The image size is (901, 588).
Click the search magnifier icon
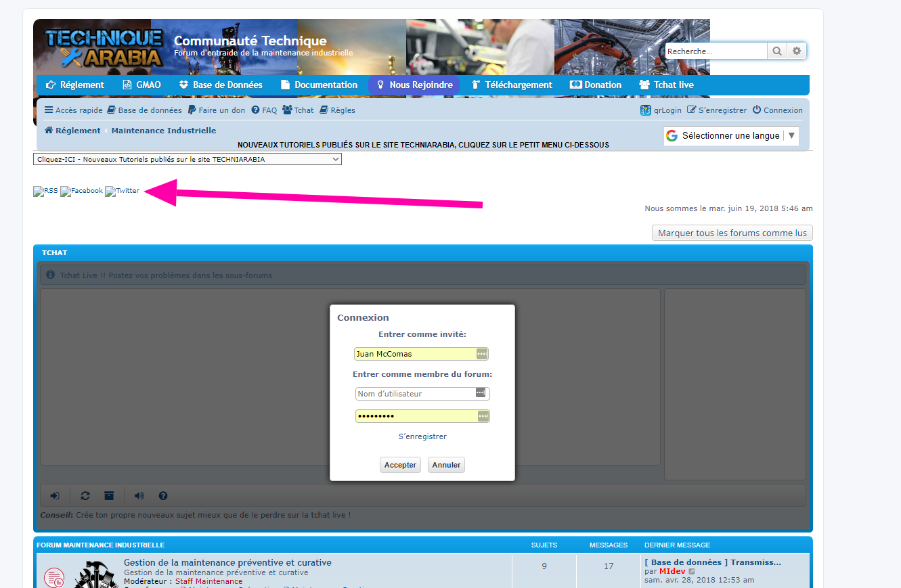pyautogui.click(x=776, y=51)
